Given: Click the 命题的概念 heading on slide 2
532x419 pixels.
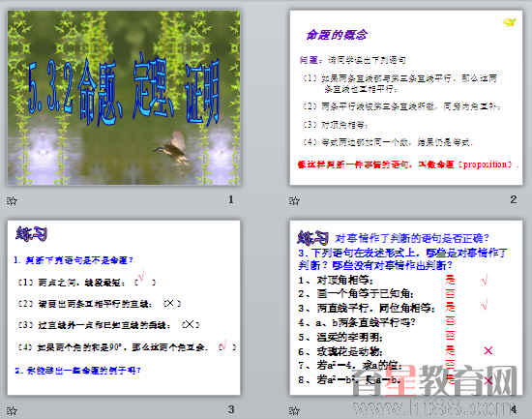Looking at the screenshot, I should (337, 35).
